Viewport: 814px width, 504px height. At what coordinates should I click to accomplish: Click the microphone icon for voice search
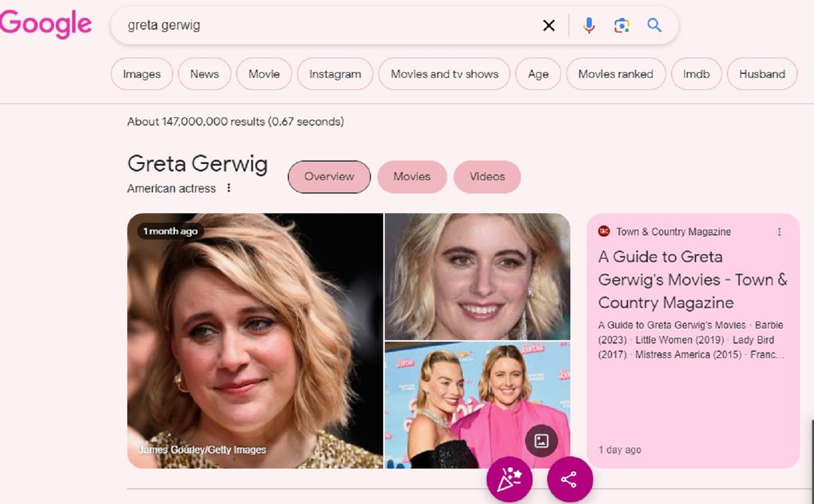click(590, 25)
